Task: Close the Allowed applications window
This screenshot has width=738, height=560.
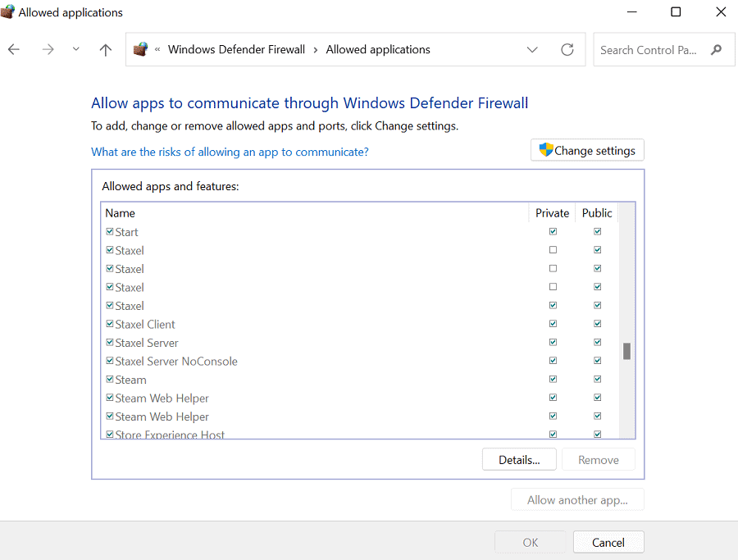Action: 721,11
